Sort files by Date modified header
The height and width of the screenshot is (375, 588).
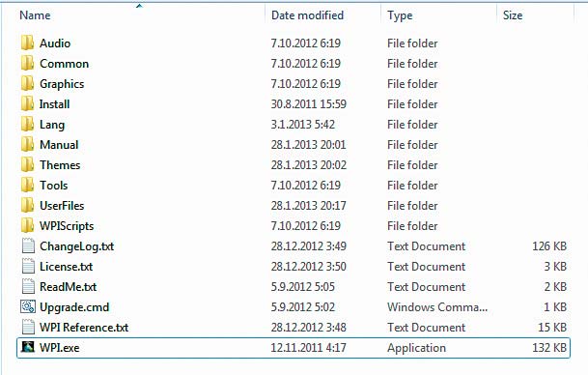(307, 15)
